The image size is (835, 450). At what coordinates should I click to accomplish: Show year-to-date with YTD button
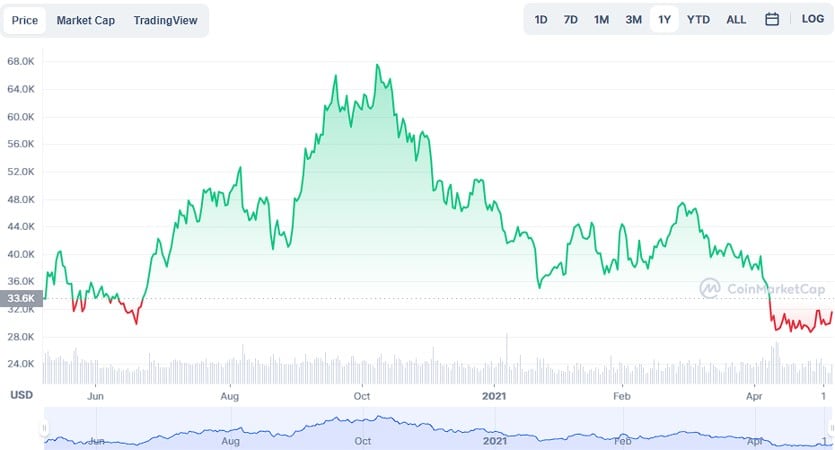tap(698, 19)
